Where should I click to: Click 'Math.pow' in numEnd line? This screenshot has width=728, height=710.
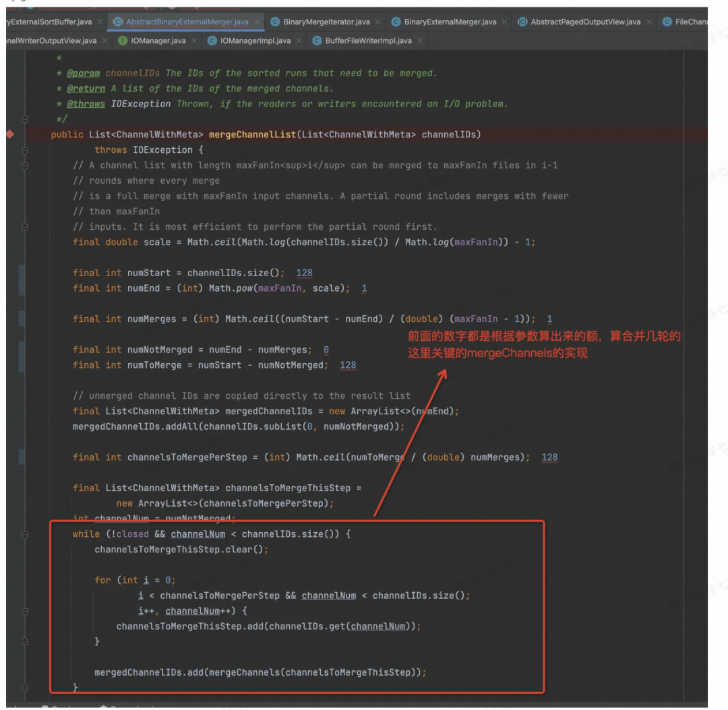click(x=231, y=288)
